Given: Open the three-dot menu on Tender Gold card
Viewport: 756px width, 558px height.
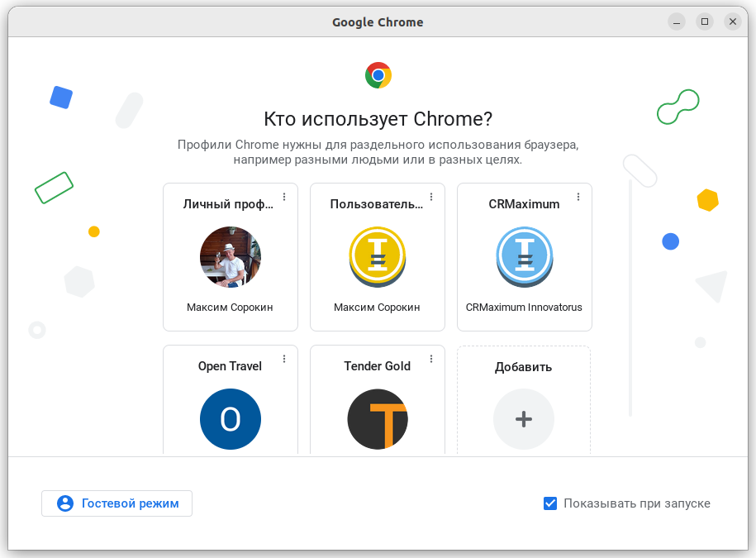Looking at the screenshot, I should pyautogui.click(x=431, y=359).
